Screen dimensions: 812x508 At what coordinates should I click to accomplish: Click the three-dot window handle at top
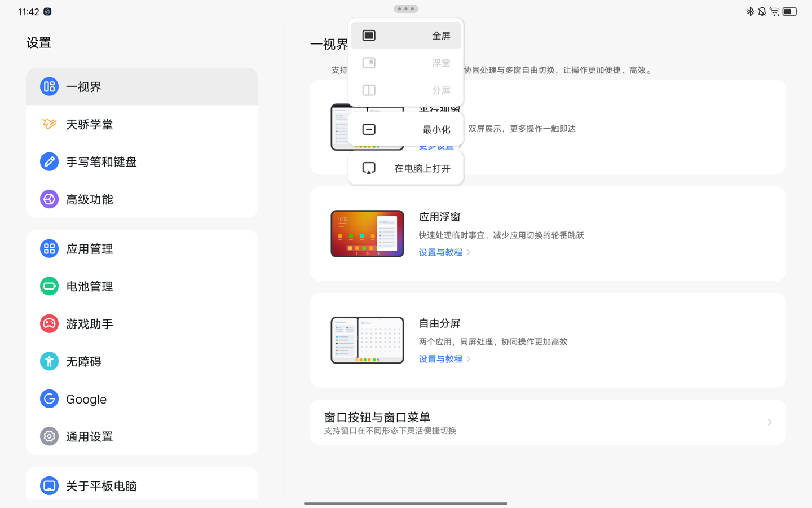coord(406,8)
